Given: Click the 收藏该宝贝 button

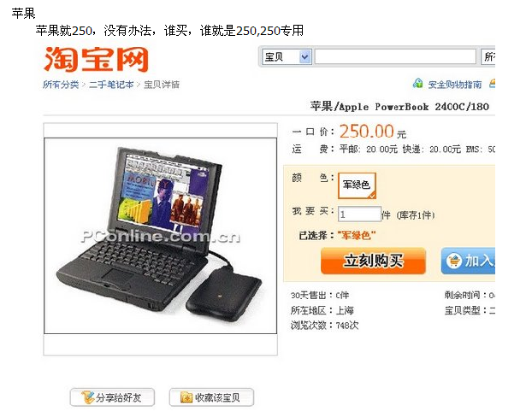Looking at the screenshot, I should pyautogui.click(x=211, y=397).
